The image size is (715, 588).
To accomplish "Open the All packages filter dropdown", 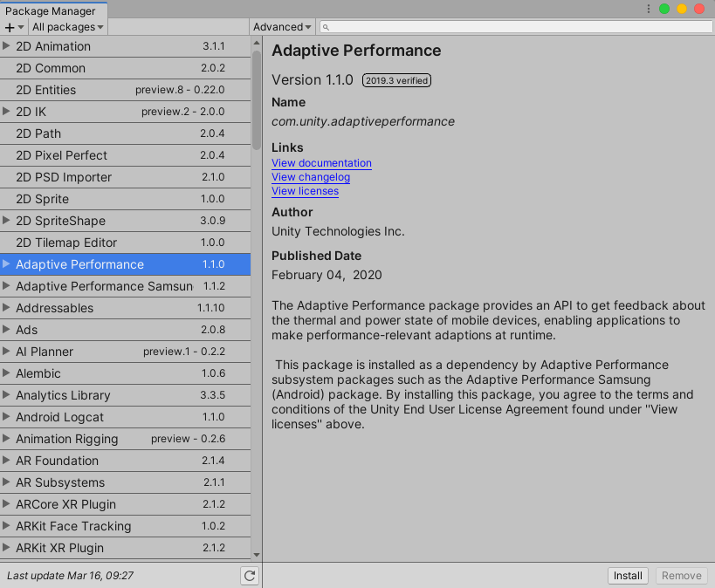I will [68, 27].
